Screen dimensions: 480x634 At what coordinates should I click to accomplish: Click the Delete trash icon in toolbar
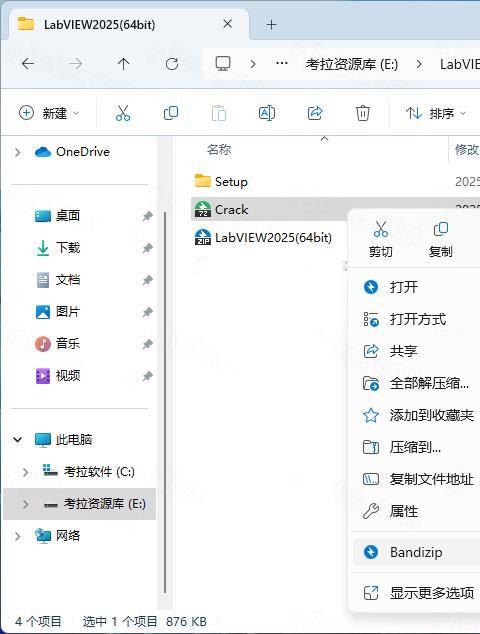click(362, 113)
